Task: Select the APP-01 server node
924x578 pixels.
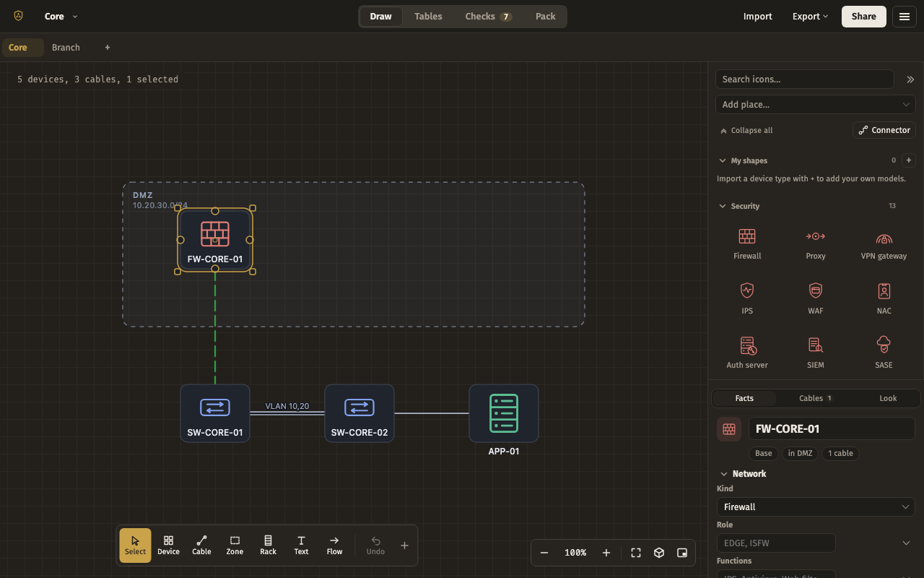Action: pos(504,413)
